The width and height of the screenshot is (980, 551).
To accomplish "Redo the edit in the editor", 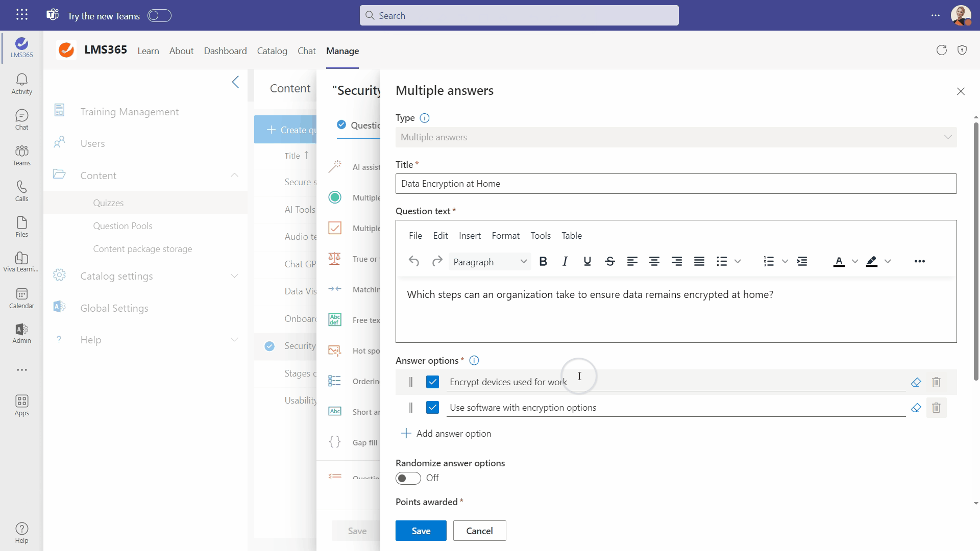I will point(437,262).
